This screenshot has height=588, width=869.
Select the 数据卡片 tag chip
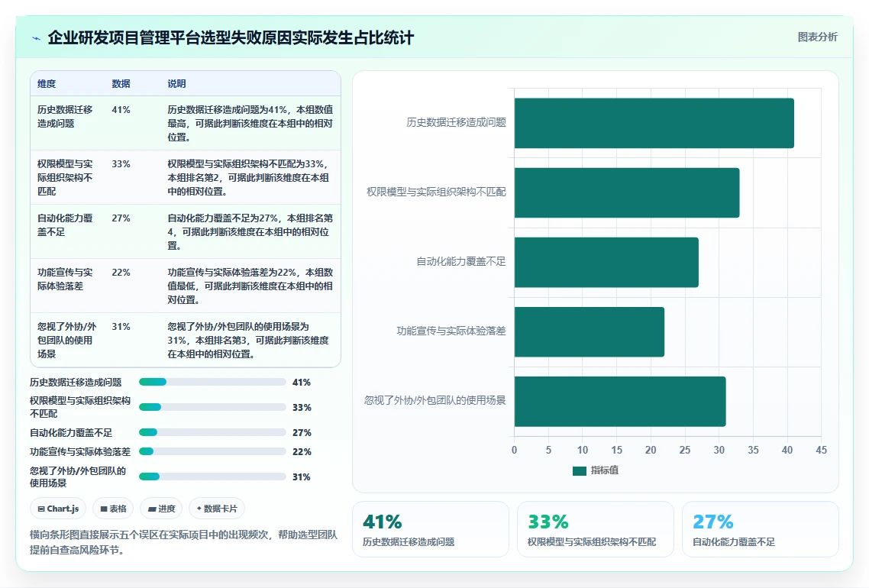[217, 509]
